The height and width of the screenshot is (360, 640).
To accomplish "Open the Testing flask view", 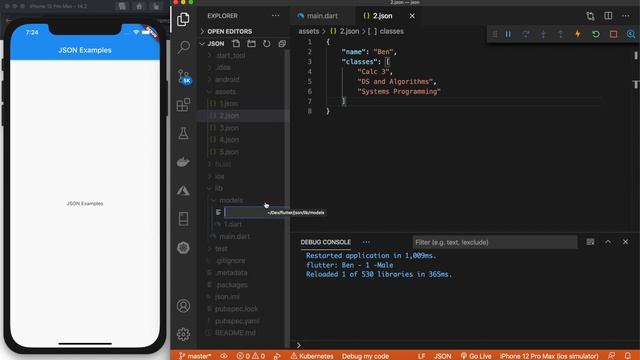I will (183, 133).
